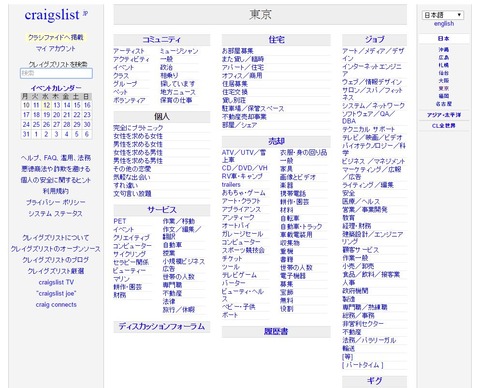
Task: Open 医療/ヘルス jobs link
Action: (x=361, y=201)
